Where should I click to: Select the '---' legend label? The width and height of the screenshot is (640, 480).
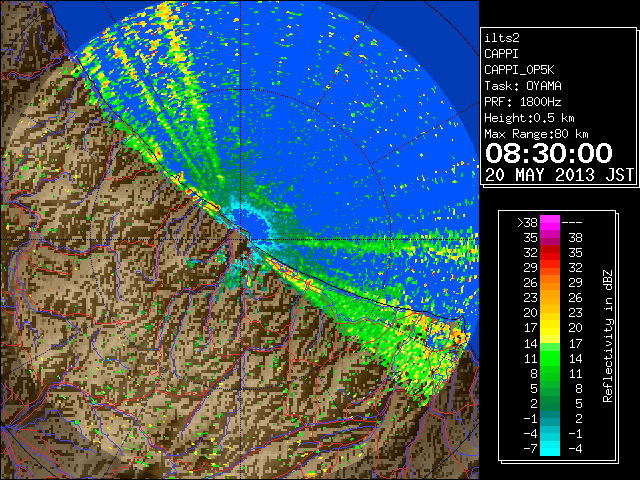coord(572,223)
